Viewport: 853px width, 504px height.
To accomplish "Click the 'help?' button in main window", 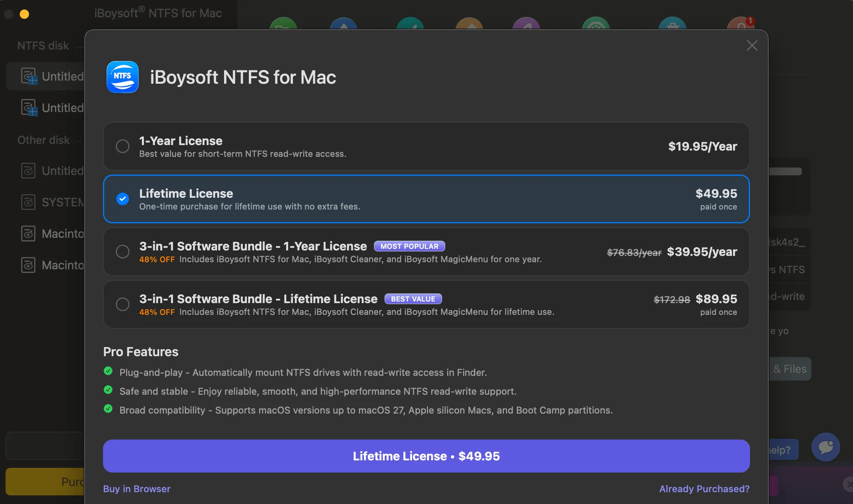I will coord(783,450).
